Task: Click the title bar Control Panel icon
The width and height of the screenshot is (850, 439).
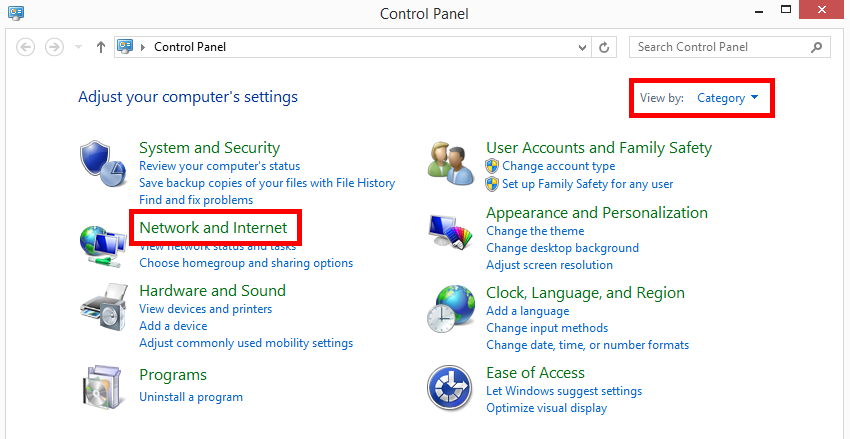Action: 16,11
